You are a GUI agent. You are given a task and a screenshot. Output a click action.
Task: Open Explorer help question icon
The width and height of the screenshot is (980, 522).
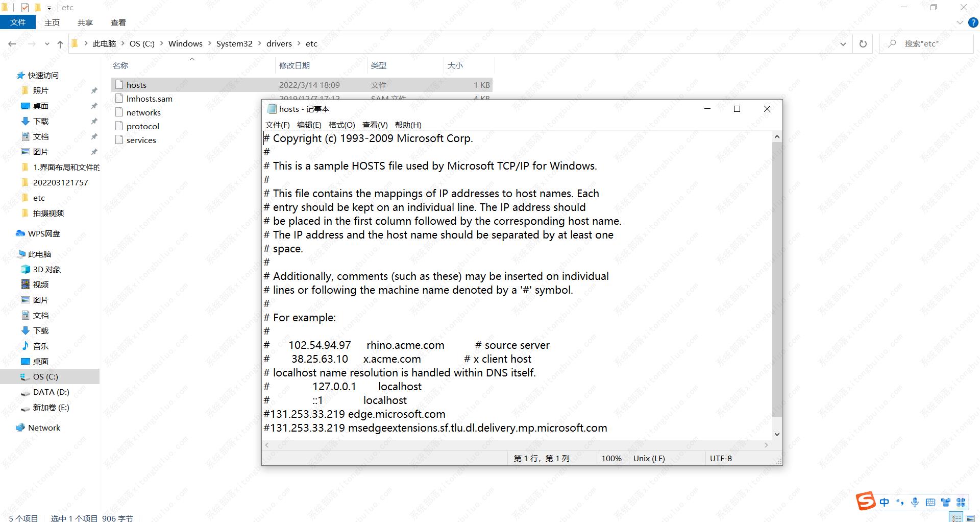pyautogui.click(x=973, y=22)
